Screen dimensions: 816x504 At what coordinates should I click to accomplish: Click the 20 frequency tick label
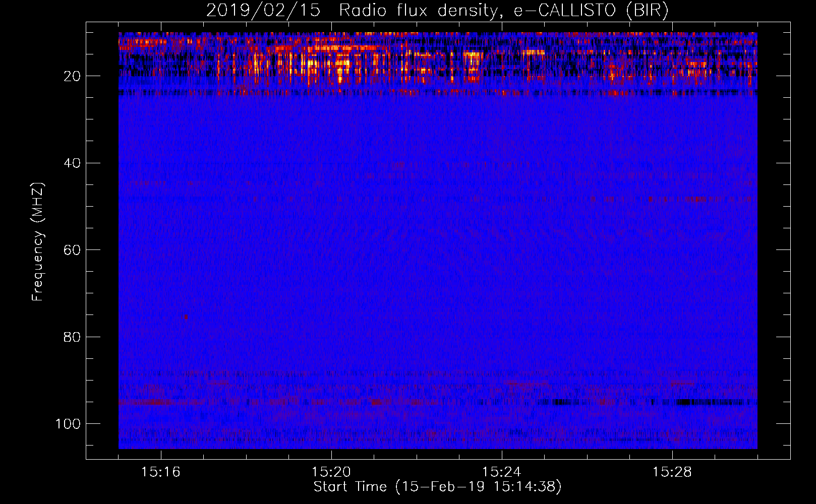tap(72, 76)
